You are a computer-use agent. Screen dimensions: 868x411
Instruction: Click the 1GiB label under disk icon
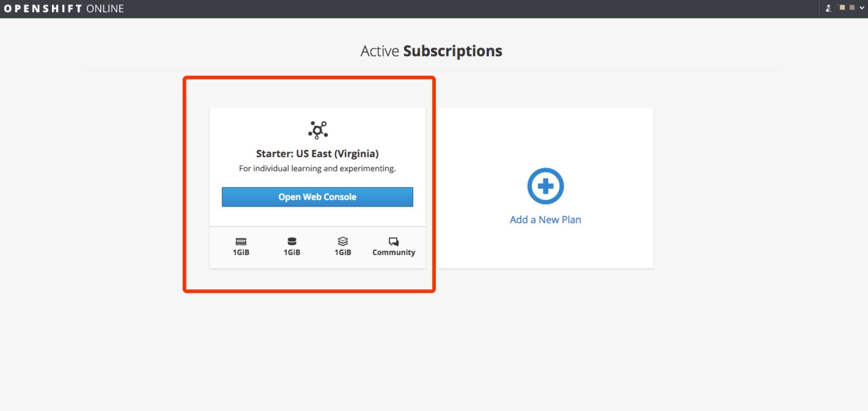click(292, 252)
